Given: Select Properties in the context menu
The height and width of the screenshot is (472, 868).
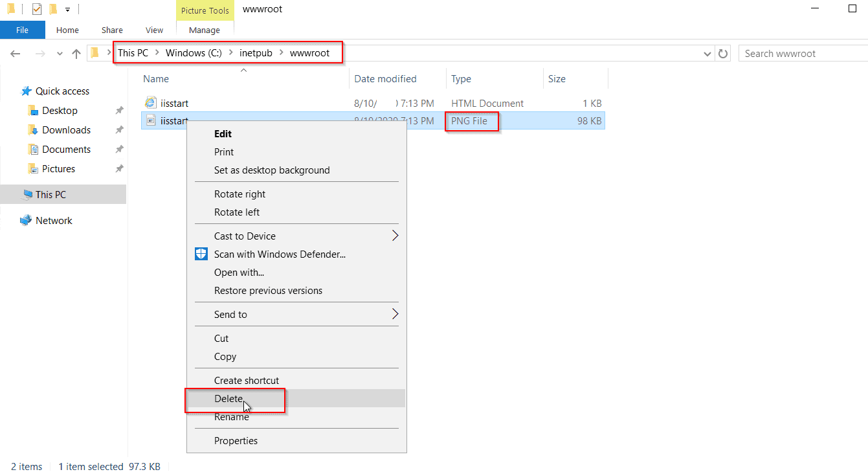Looking at the screenshot, I should click(236, 441).
